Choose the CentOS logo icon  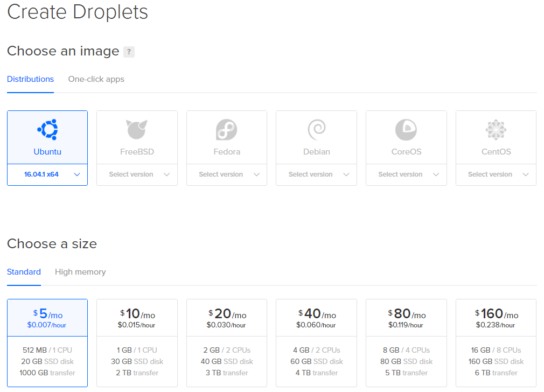(x=496, y=130)
